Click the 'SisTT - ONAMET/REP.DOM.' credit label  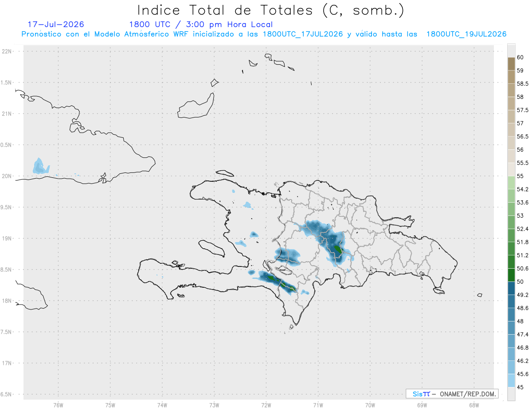pos(452,394)
